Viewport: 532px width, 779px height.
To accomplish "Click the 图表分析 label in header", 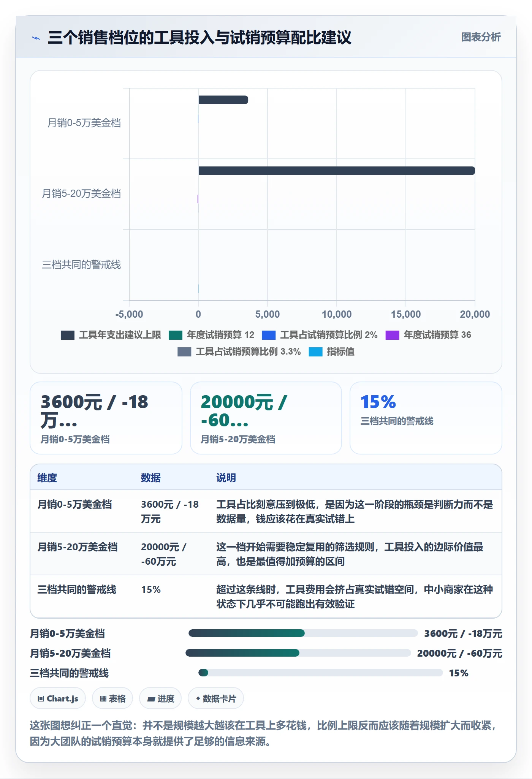I will [481, 37].
